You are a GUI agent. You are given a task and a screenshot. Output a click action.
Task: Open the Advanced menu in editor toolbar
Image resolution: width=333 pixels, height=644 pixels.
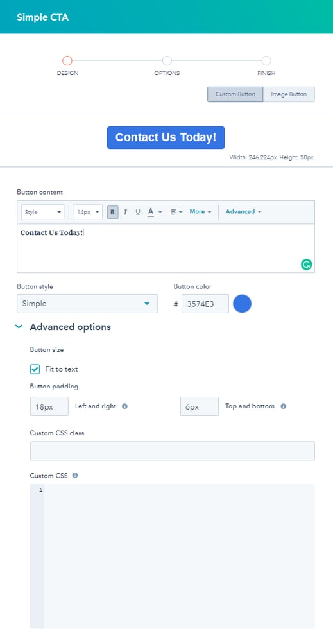click(243, 211)
